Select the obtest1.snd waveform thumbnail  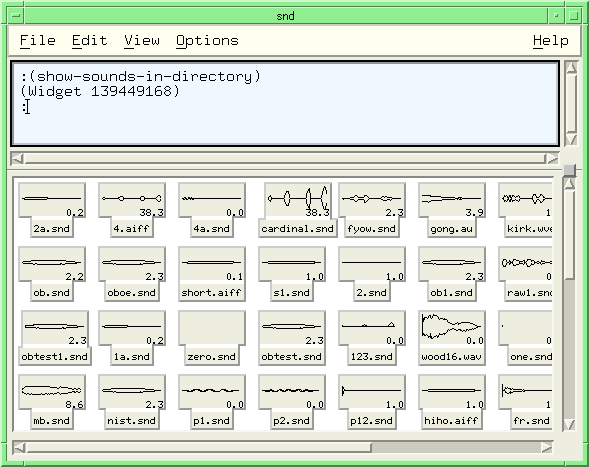55,328
